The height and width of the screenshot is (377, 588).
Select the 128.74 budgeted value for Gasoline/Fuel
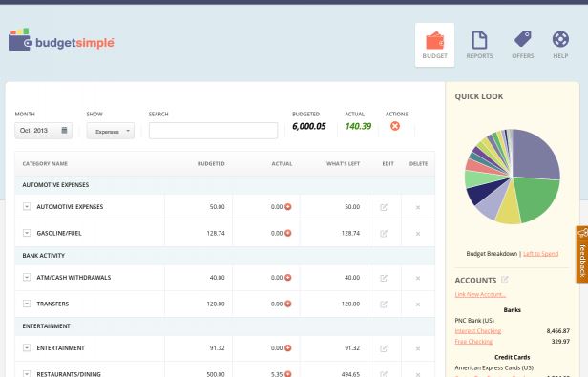(x=216, y=233)
